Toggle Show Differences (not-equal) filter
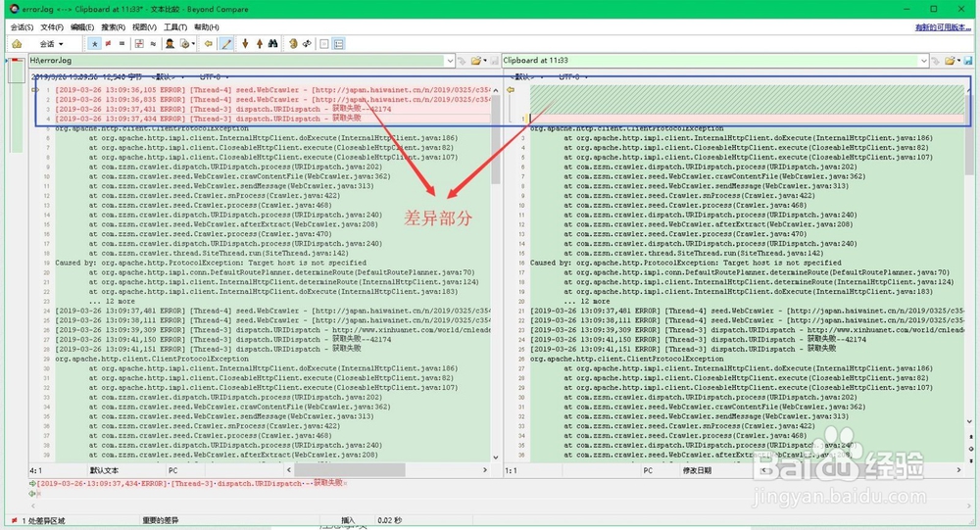This screenshot has width=980, height=530. tap(108, 44)
